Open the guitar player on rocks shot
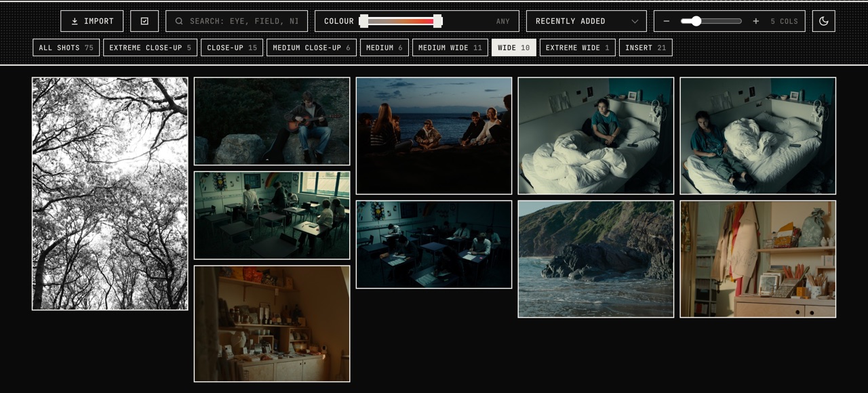The height and width of the screenshot is (393, 868). point(272,121)
